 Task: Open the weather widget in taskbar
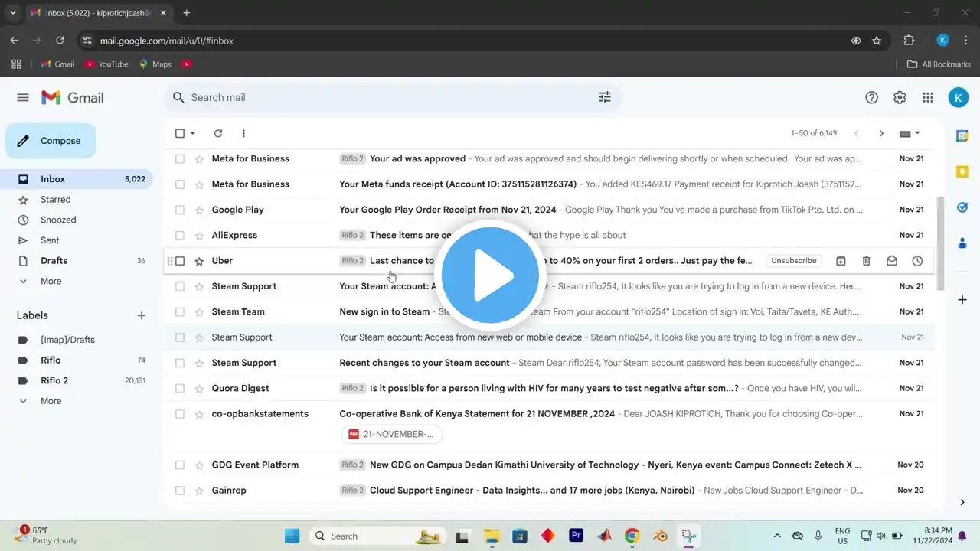pyautogui.click(x=46, y=535)
